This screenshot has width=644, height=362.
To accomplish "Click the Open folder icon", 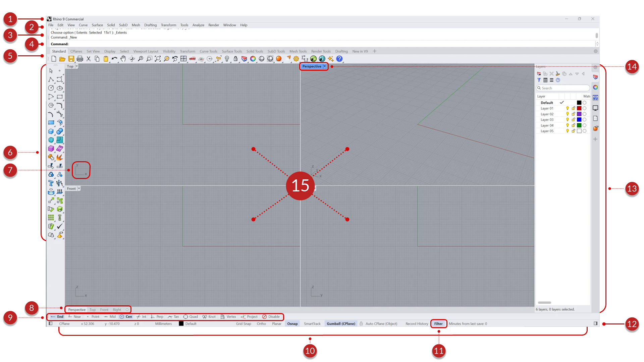I will 62,59.
